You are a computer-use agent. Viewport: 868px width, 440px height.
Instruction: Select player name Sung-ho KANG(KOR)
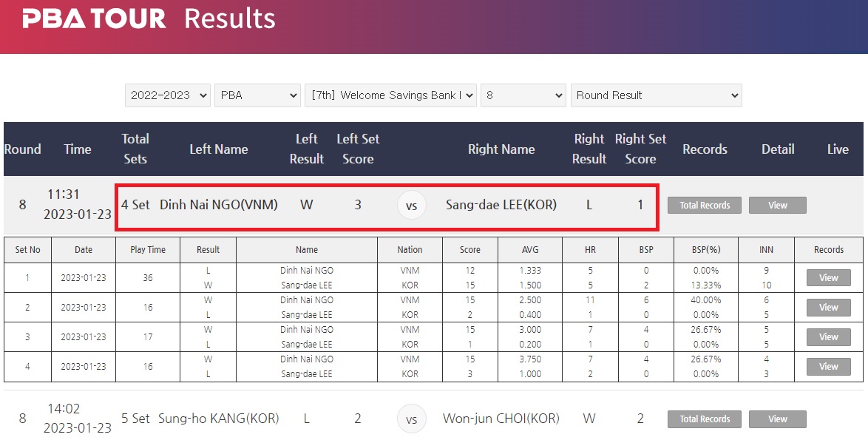click(219, 419)
